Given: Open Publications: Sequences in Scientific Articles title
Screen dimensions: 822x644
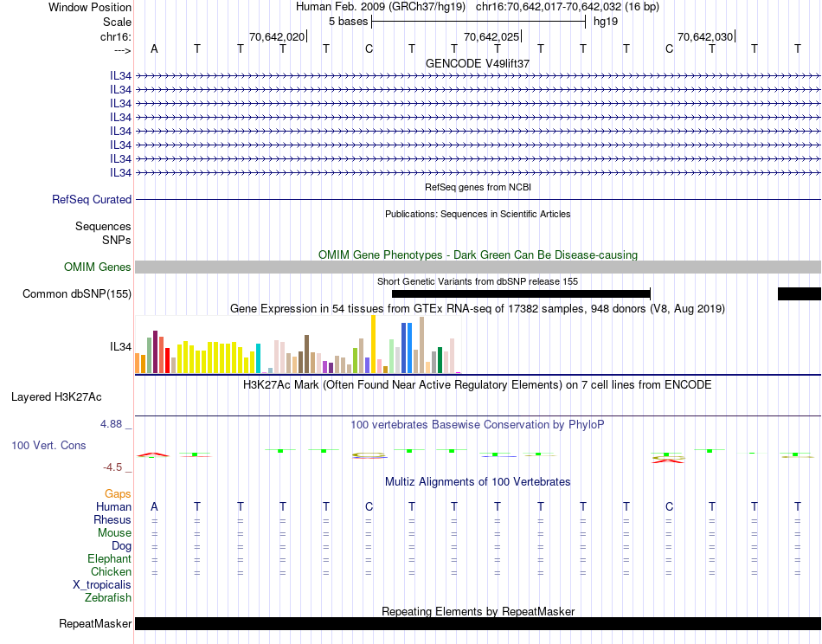Looking at the screenshot, I should tap(478, 214).
